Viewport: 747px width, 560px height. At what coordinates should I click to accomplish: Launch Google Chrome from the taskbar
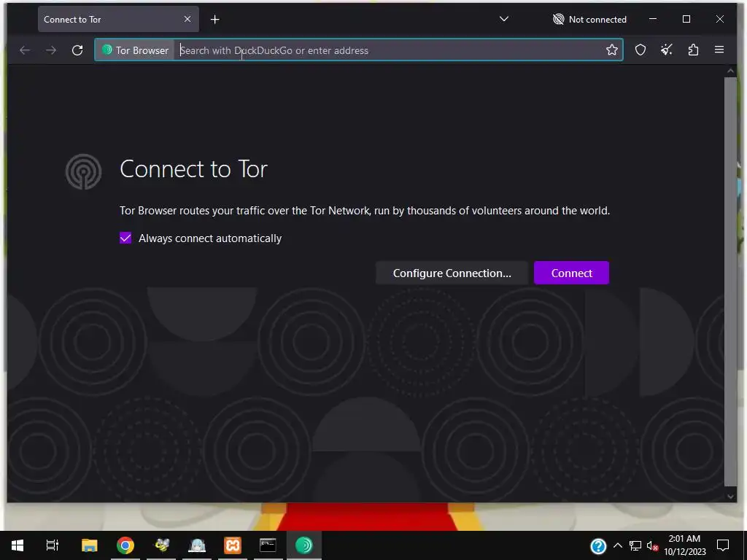tap(125, 545)
